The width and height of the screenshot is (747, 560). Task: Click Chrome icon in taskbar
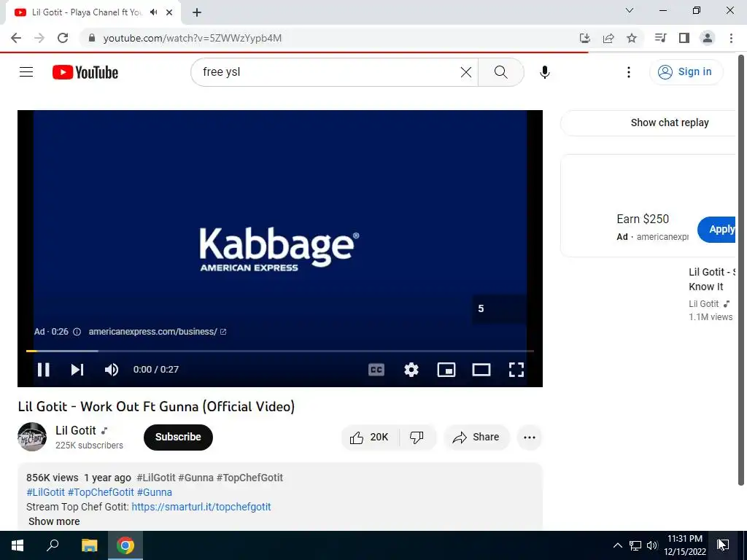(125, 545)
